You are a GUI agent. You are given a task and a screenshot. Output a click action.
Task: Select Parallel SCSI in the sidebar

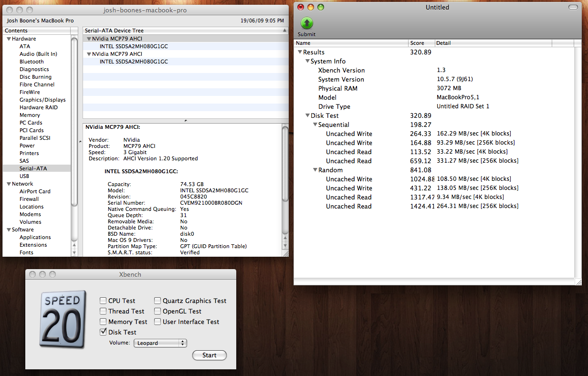pyautogui.click(x=35, y=138)
